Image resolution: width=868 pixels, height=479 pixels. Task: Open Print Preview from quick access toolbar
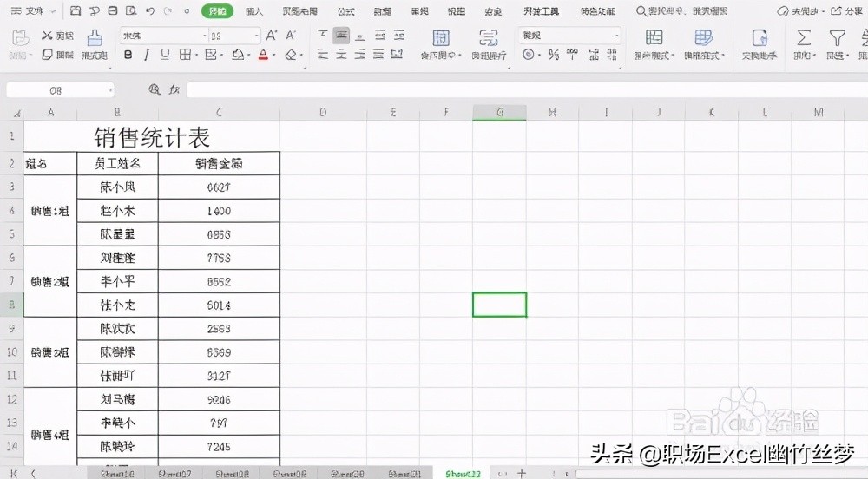pyautogui.click(x=131, y=10)
